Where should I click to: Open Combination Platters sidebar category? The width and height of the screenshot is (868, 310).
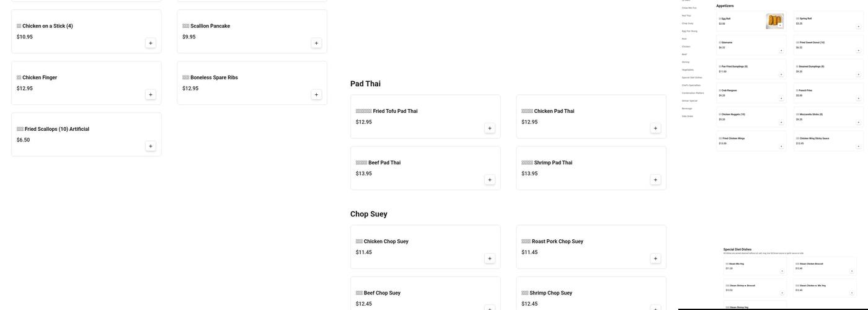pos(693,93)
